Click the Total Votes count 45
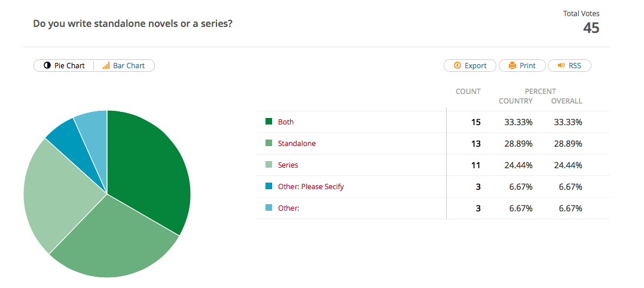644x288 pixels. 591,28
